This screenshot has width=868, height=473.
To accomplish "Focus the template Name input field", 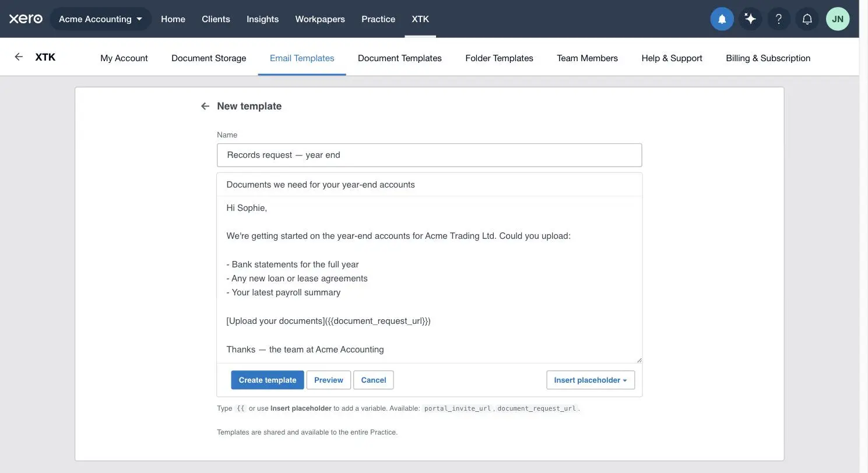I will coord(429,155).
